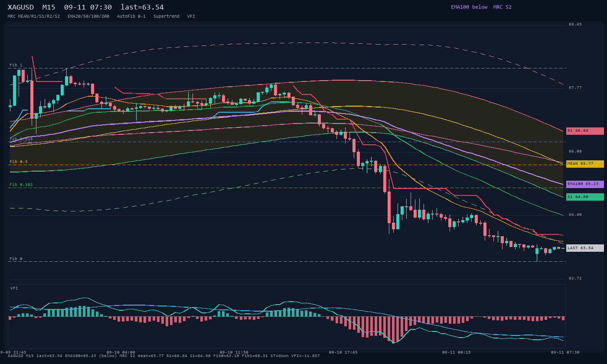The width and height of the screenshot is (607, 364).
Task: Click the "09-10 04:00" time axis label
Action: [x=121, y=352]
